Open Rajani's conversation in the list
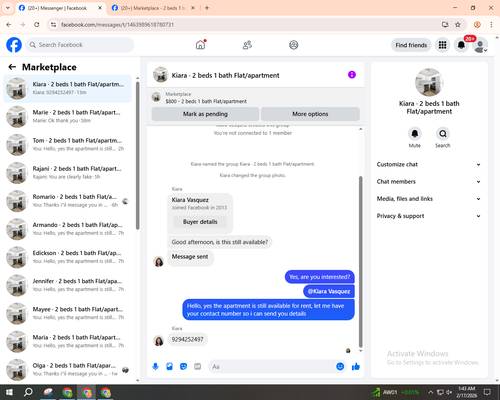 pos(67,173)
